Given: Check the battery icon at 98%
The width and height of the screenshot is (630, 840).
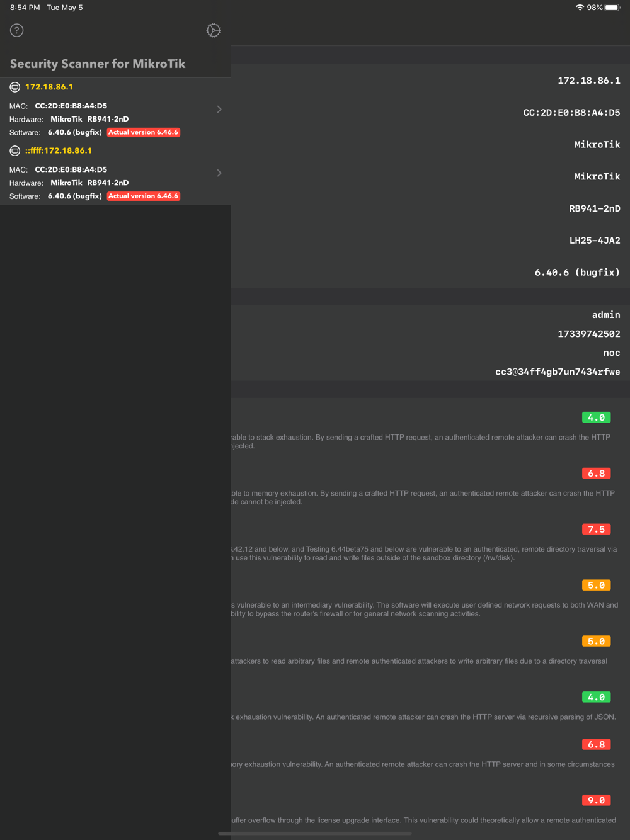Looking at the screenshot, I should coord(612,8).
